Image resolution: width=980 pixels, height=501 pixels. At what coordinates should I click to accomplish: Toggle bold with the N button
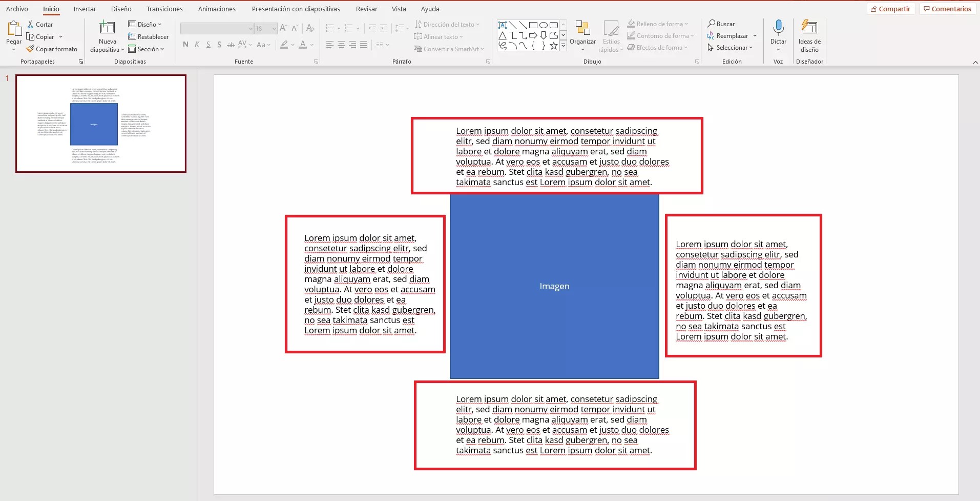pyautogui.click(x=185, y=45)
